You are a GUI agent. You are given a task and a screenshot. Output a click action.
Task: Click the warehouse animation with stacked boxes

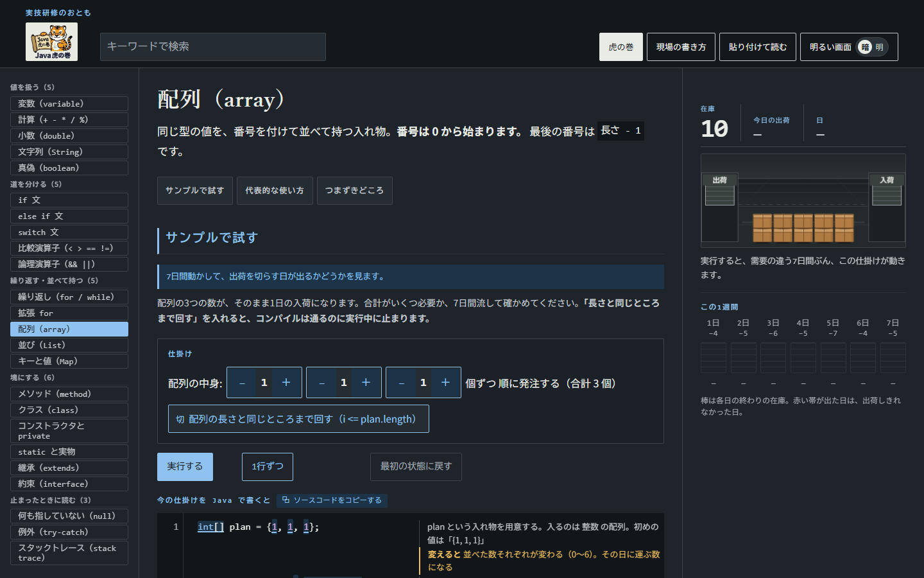pyautogui.click(x=803, y=200)
